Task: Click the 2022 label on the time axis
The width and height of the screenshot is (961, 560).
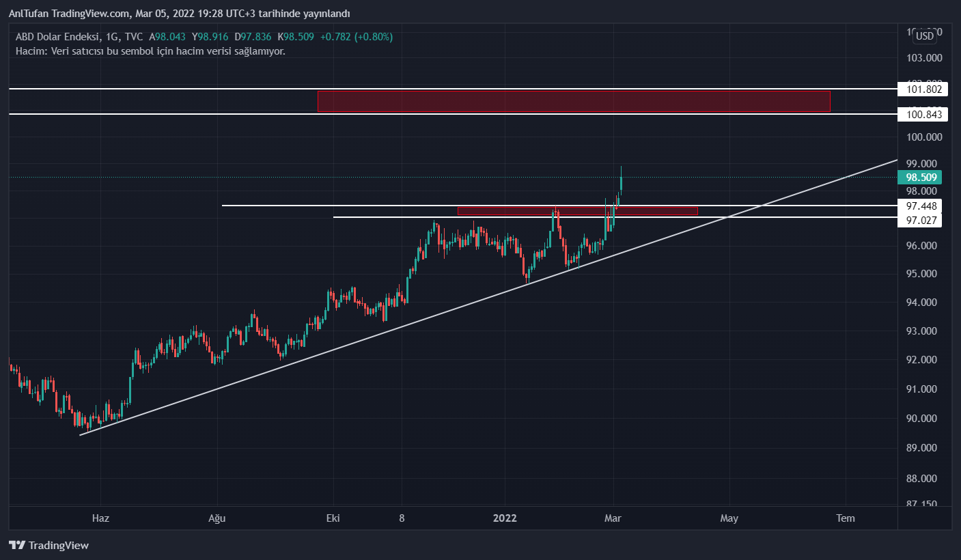Action: (505, 518)
